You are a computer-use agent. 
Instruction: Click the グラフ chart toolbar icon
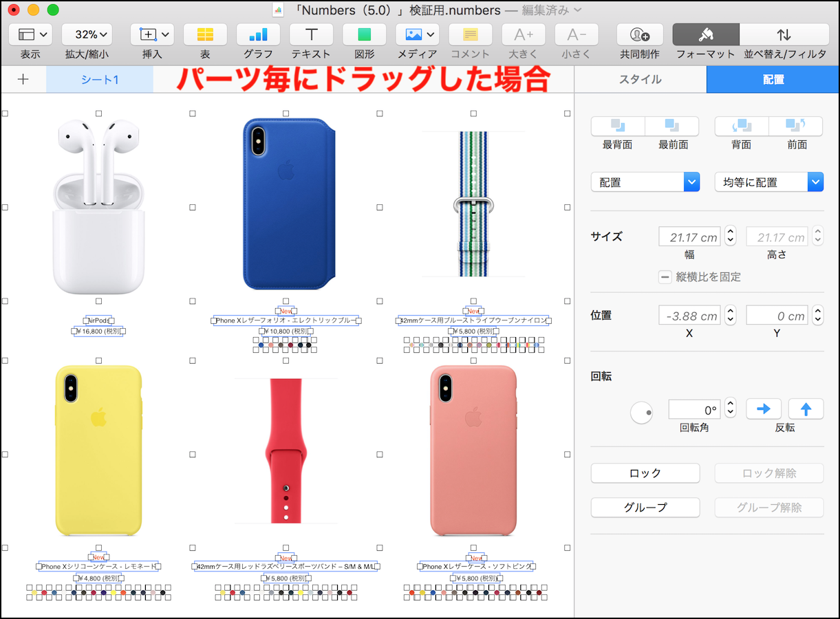point(258,34)
